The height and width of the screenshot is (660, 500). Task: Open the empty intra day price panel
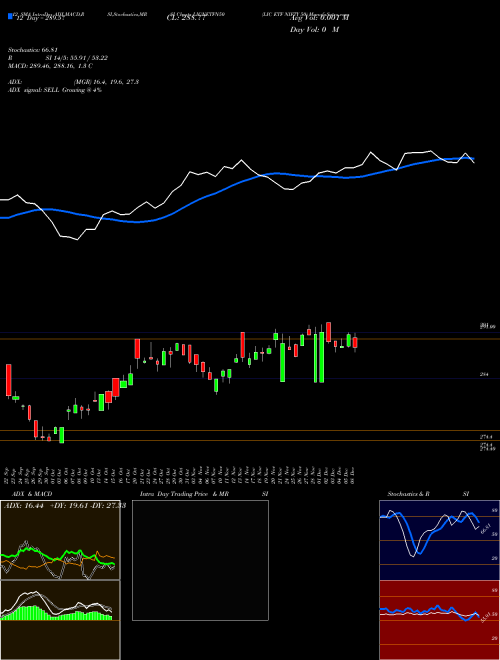pyautogui.click(x=200, y=560)
